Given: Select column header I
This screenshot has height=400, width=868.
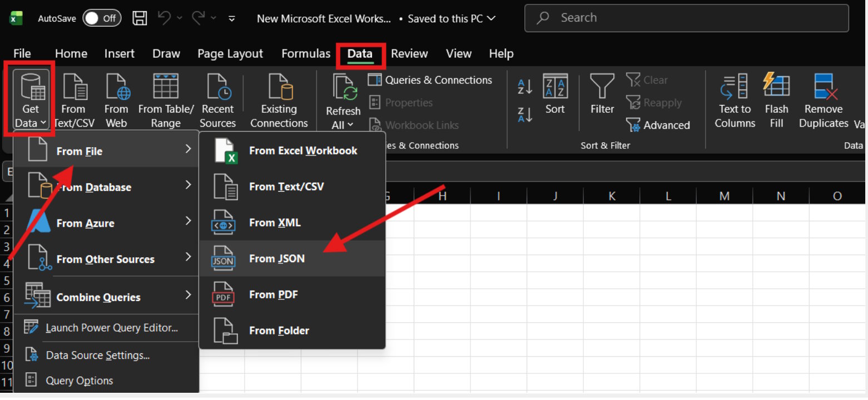Looking at the screenshot, I should pos(498,196).
